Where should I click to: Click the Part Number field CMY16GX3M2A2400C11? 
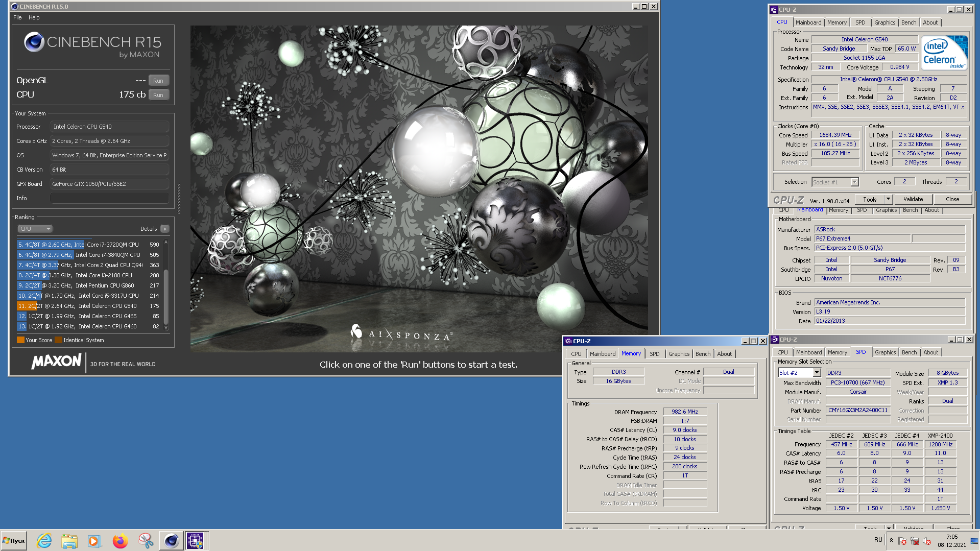click(x=858, y=410)
